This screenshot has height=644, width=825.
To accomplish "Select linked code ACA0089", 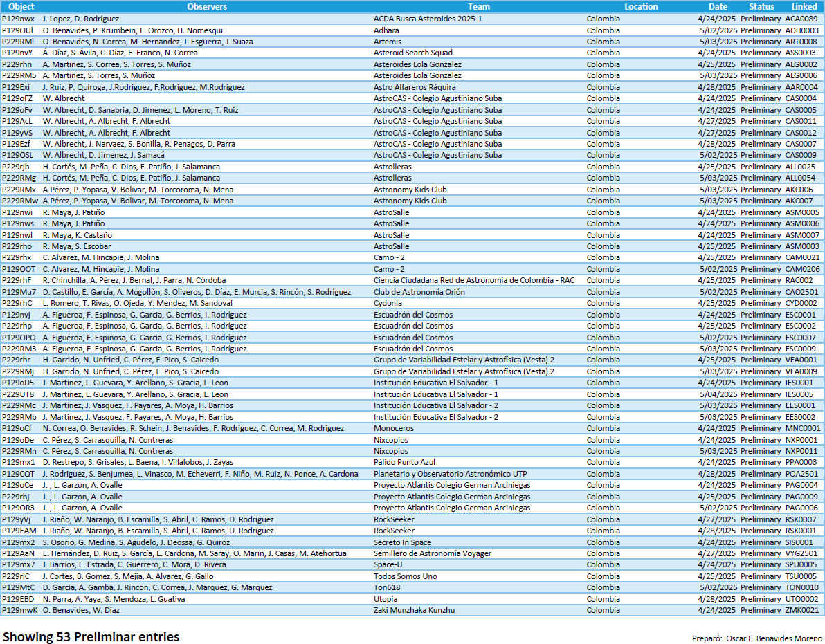I will click(801, 19).
